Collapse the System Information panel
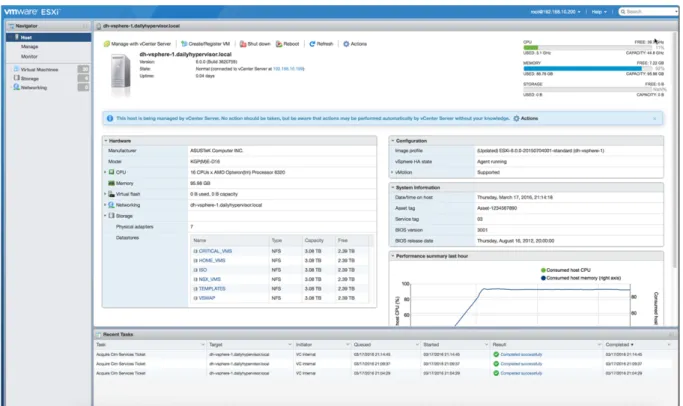 [392, 187]
